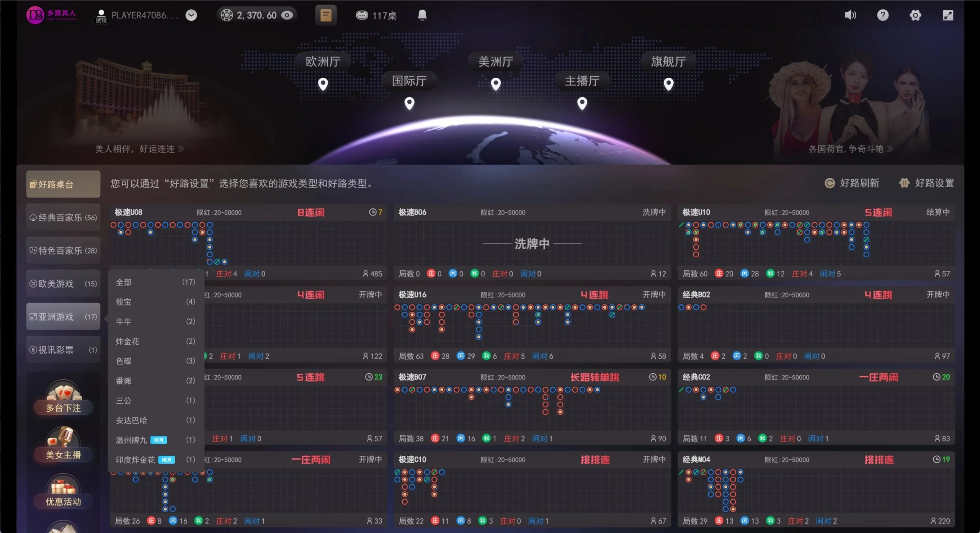Open help question mark icon

point(883,15)
